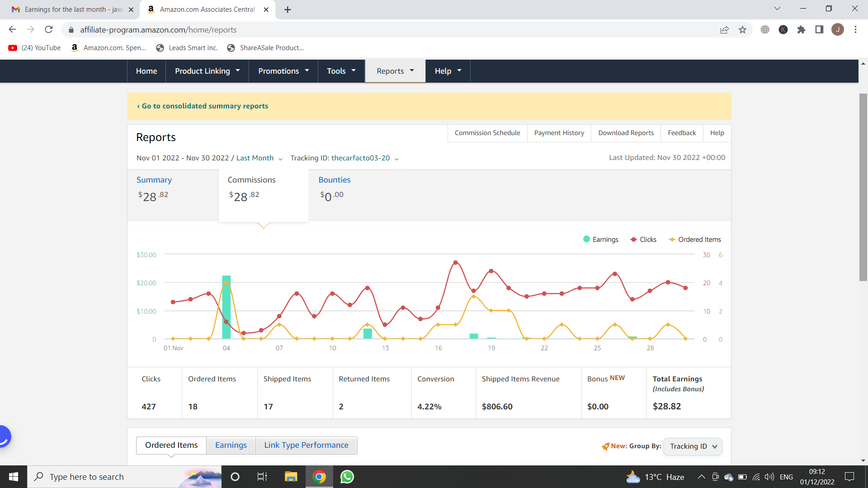Click the browser forward arrow
The width and height of the screenshot is (868, 488).
coord(30,30)
